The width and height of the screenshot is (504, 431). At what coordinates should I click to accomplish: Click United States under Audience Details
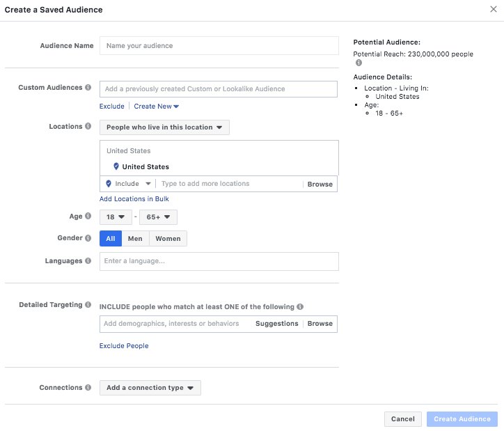(397, 96)
